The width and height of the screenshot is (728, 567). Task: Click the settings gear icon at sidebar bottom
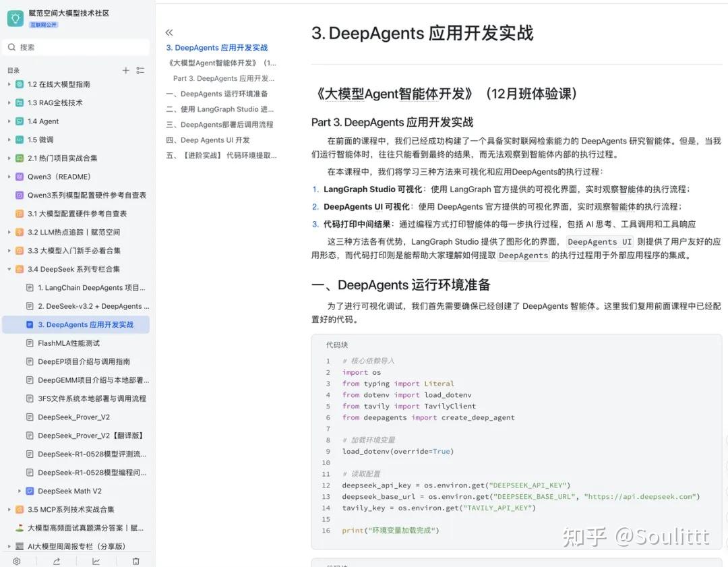[17, 561]
